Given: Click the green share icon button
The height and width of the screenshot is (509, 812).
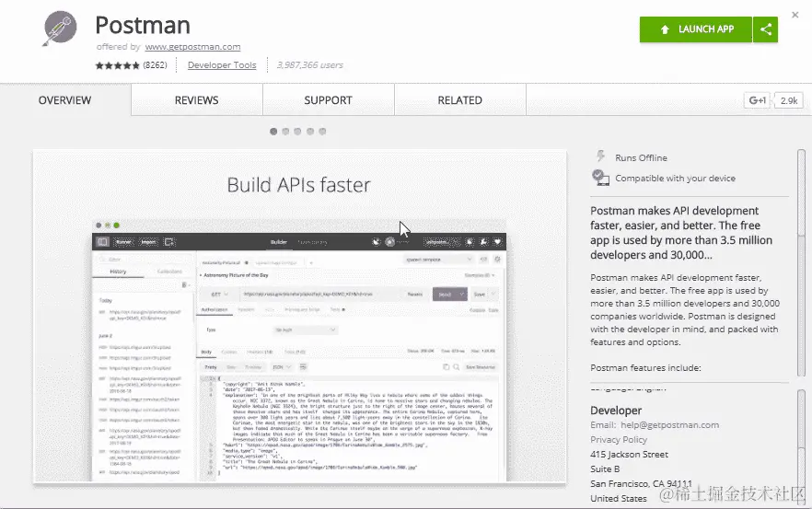Looking at the screenshot, I should coord(765,29).
